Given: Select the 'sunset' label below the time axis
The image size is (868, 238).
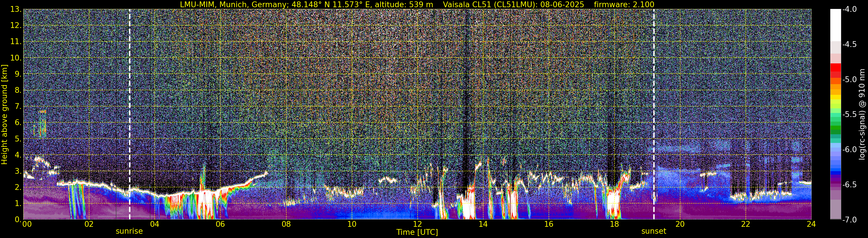Looking at the screenshot, I should pyautogui.click(x=654, y=231).
